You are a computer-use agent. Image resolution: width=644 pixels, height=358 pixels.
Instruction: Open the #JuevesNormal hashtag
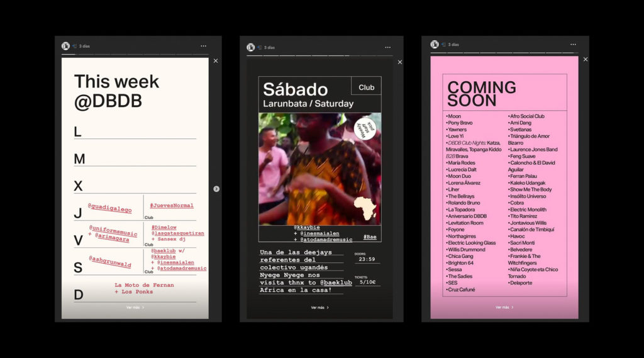point(172,206)
